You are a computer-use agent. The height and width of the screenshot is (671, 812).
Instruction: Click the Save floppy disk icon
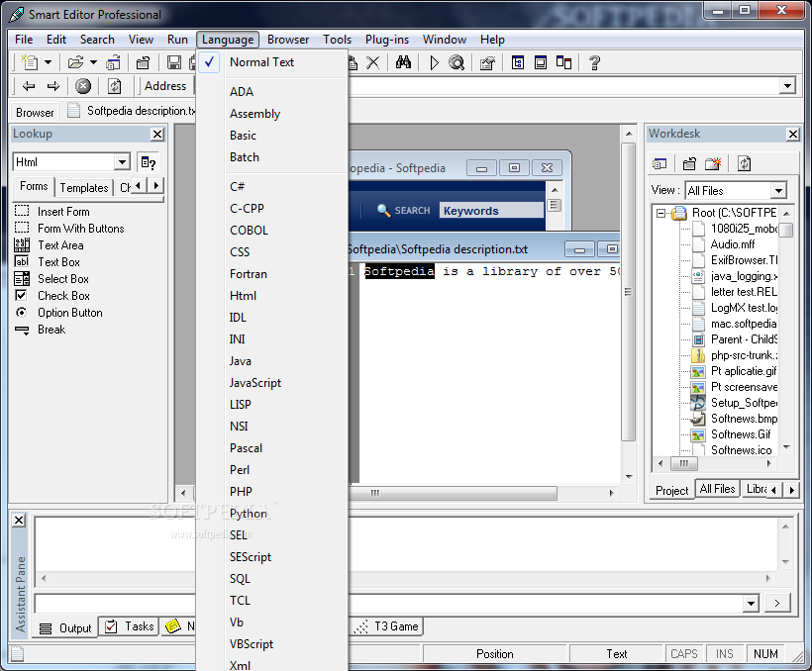[x=174, y=62]
